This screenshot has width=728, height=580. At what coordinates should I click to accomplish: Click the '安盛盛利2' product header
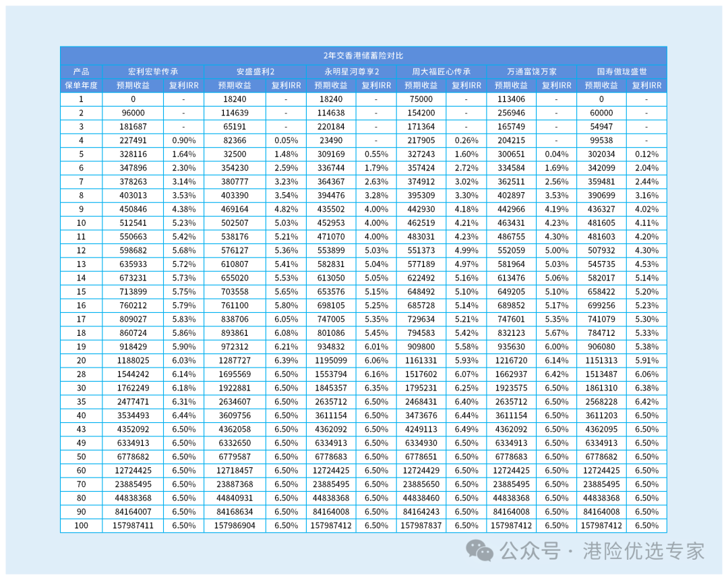(255, 71)
